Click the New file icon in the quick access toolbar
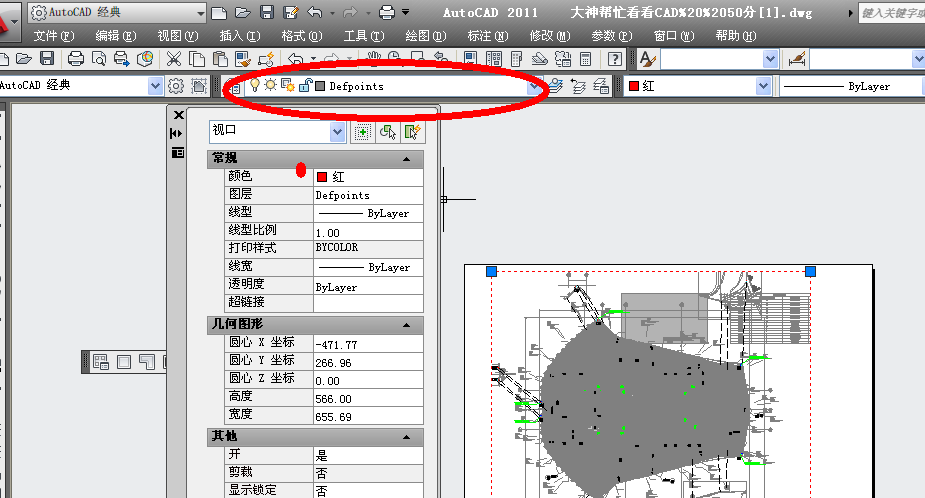Image resolution: width=925 pixels, height=498 pixels. click(219, 12)
